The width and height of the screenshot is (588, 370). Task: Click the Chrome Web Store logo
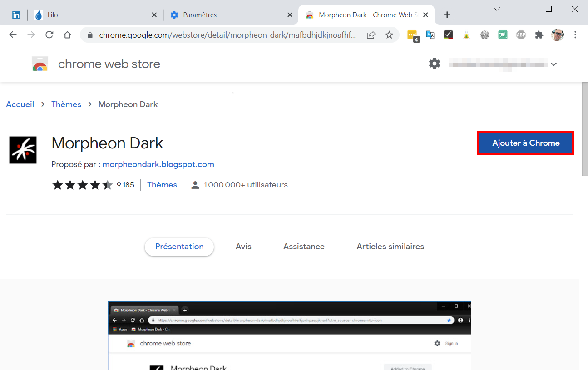tap(40, 64)
